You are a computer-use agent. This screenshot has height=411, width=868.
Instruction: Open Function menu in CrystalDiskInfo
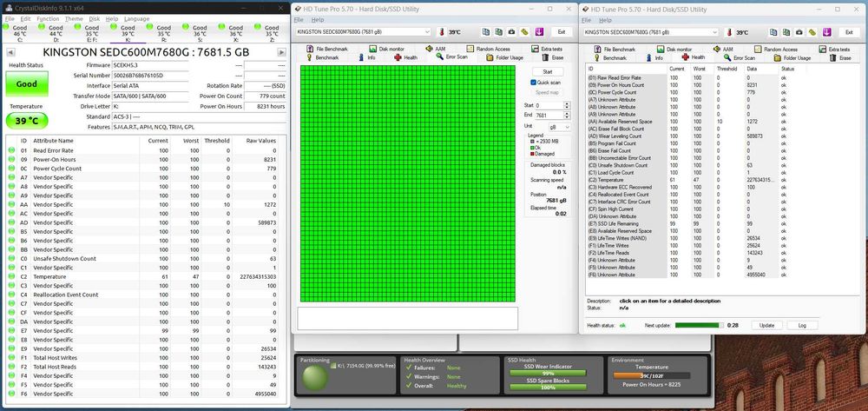click(x=48, y=19)
